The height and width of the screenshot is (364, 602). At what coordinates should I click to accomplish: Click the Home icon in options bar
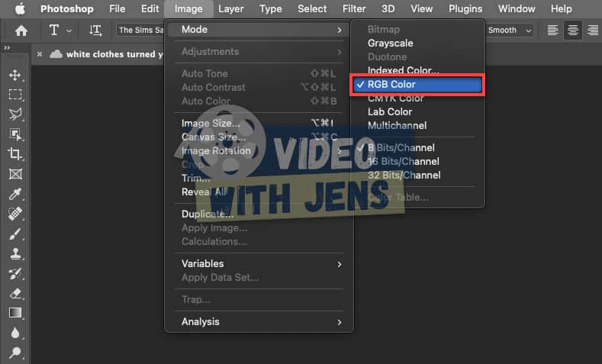point(21,31)
